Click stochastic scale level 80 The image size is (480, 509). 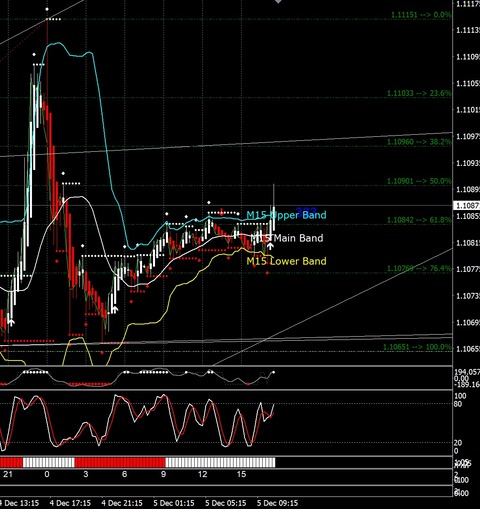[x=458, y=404]
